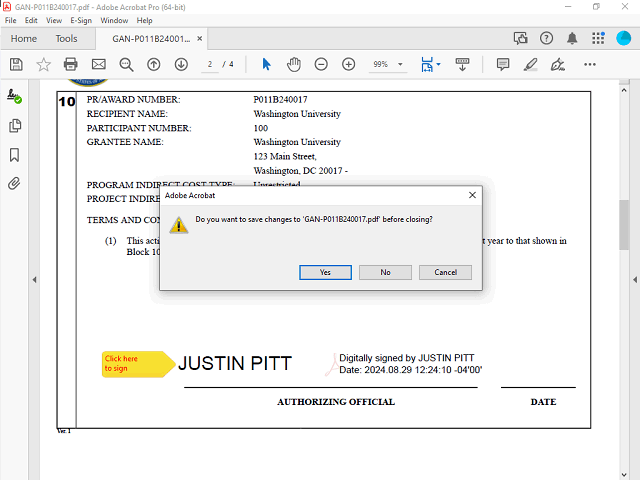The width and height of the screenshot is (640, 480).
Task: Open the Edit menu
Action: coord(31,20)
